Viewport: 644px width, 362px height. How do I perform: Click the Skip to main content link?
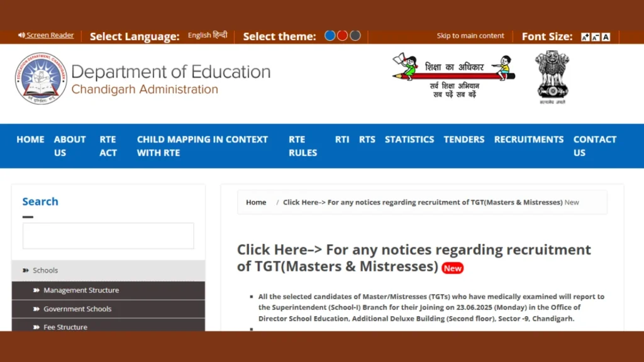470,36
